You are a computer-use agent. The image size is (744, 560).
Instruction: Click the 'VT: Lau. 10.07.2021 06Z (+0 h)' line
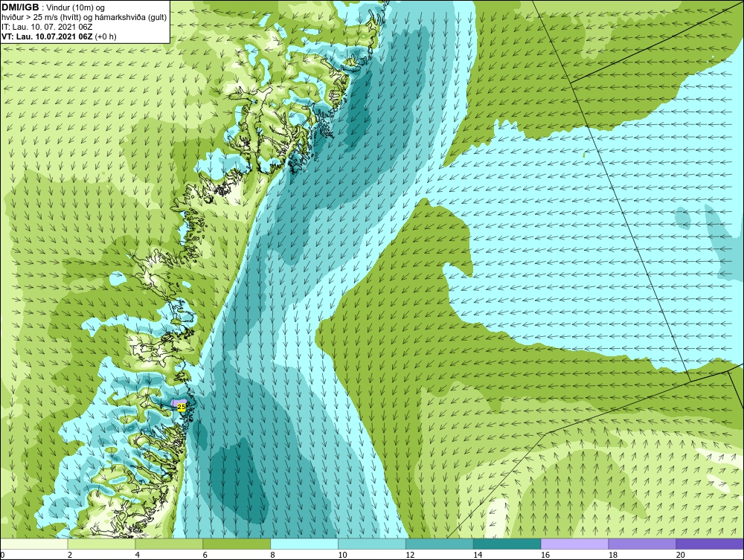59,36
